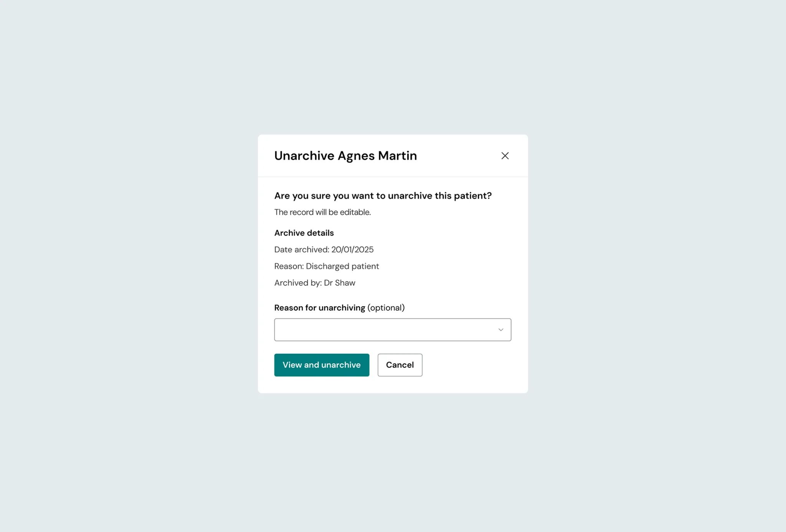Cancel the unarchive action
This screenshot has height=532, width=786.
(400, 365)
